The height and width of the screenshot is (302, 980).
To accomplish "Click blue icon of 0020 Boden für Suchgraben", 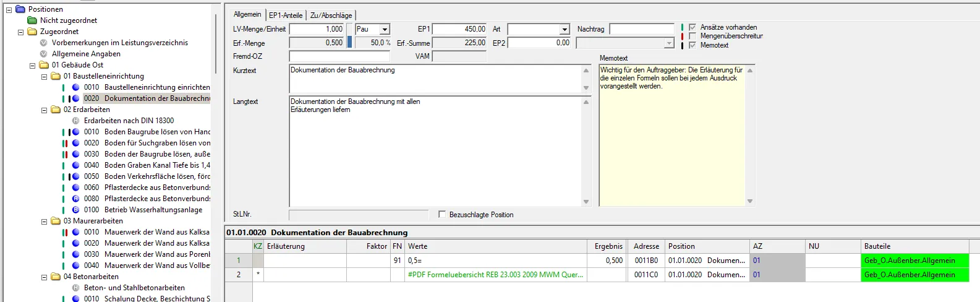I will point(75,143).
